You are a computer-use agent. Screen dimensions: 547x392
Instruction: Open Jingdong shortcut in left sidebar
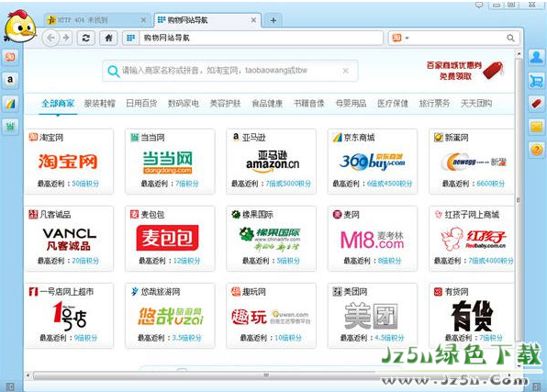tap(10, 104)
